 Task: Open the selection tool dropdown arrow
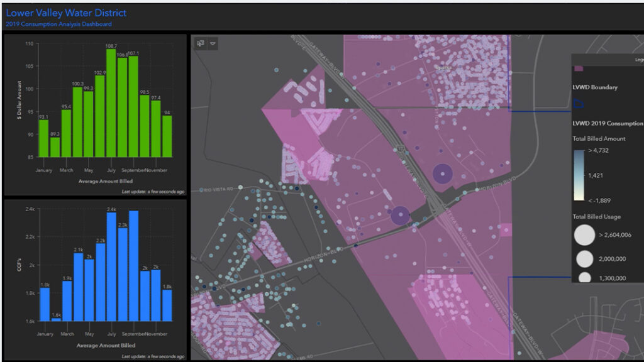[213, 43]
